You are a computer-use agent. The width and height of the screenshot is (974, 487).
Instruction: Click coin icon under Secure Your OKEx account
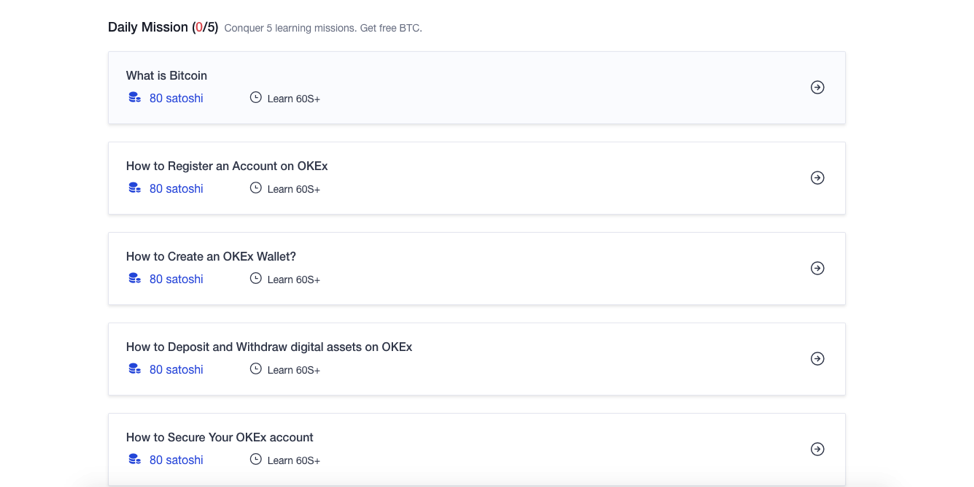click(x=135, y=460)
